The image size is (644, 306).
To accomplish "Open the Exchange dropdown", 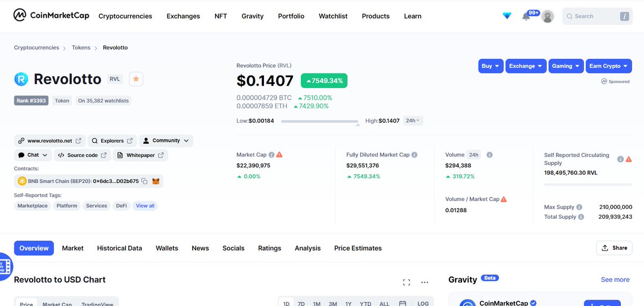I will (526, 66).
